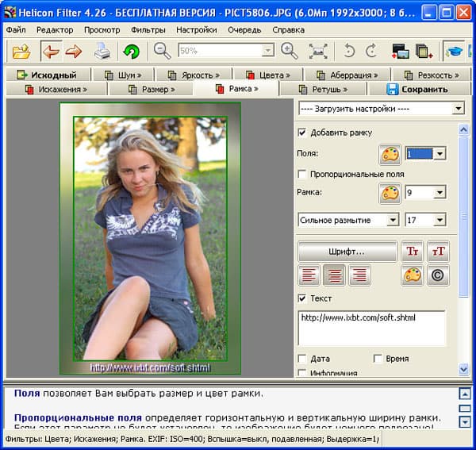Viewport: 476px width, 450px height.
Task: Switch to the Аберрация tab
Action: tap(347, 75)
